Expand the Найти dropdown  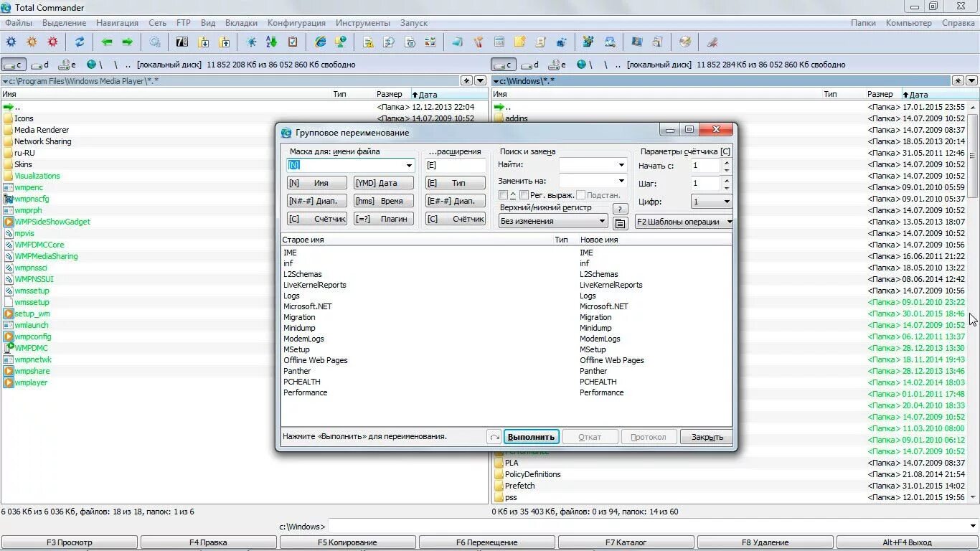pos(621,165)
